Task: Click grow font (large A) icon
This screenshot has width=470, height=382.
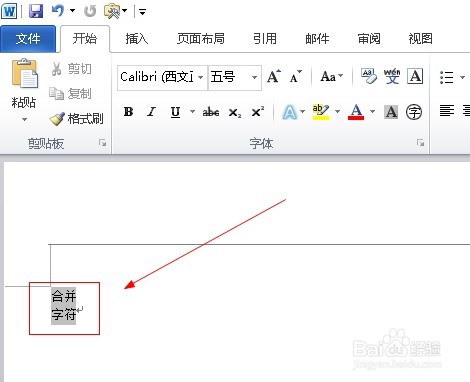Action: 274,77
